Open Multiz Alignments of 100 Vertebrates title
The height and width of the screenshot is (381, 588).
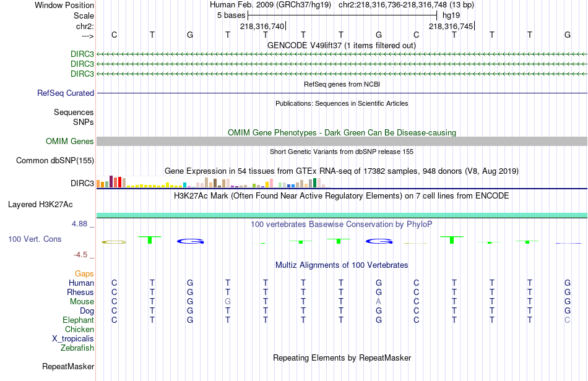[342, 265]
